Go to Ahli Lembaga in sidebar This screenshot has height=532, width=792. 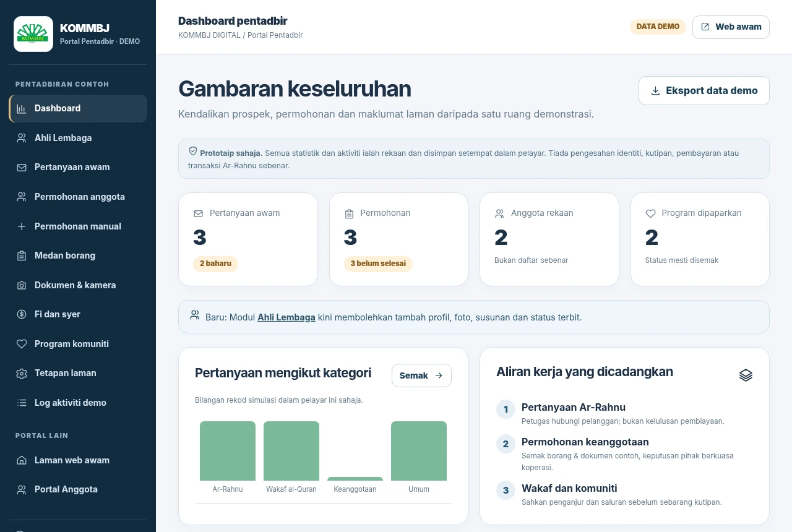coord(78,138)
